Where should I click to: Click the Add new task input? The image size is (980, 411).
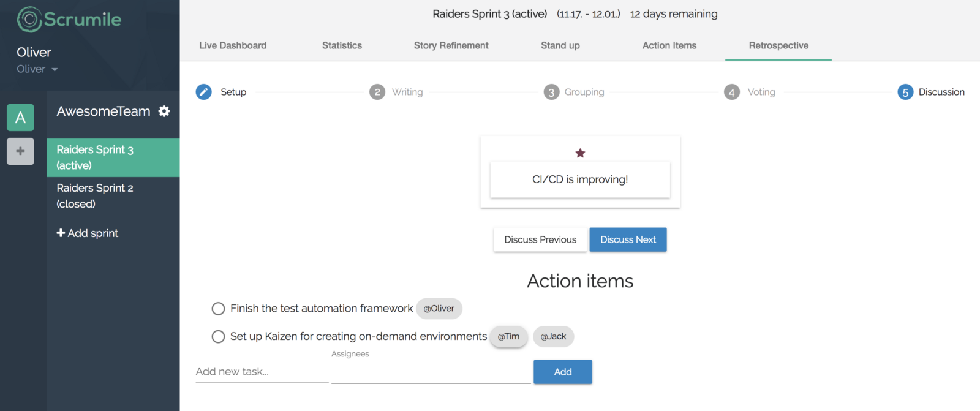(x=262, y=372)
